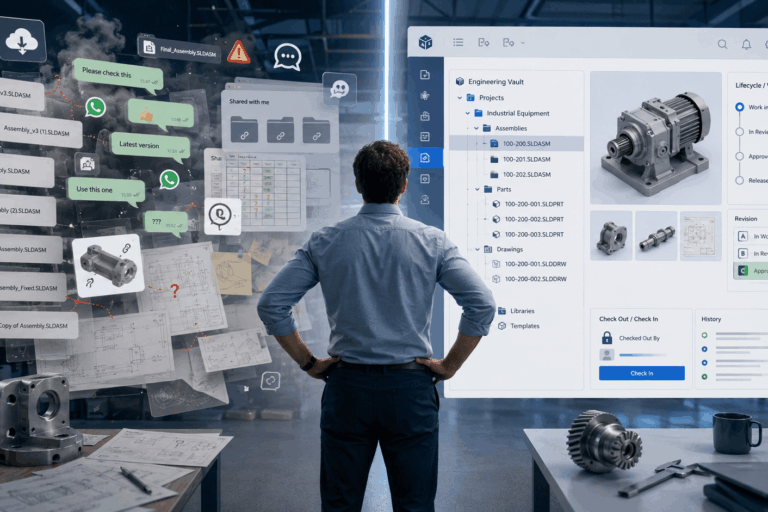
Task: Click the toolbar document-pin icon without the dropdown arrow
Action: click(x=483, y=43)
